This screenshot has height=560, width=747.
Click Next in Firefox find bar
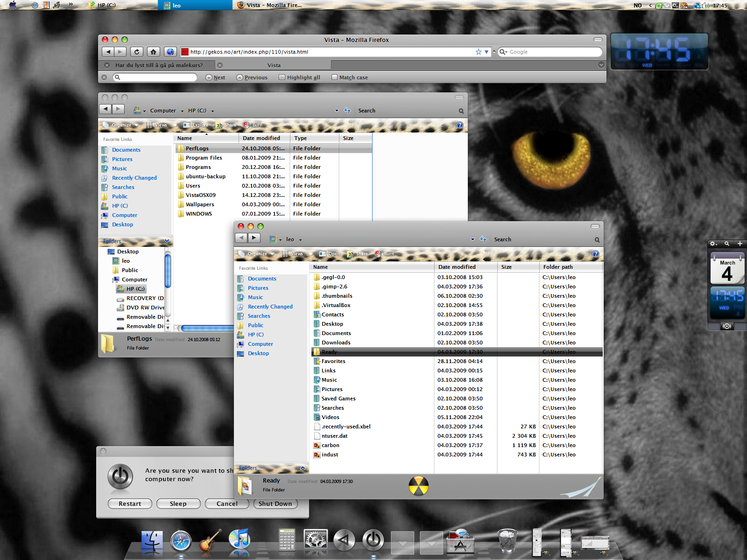click(216, 77)
